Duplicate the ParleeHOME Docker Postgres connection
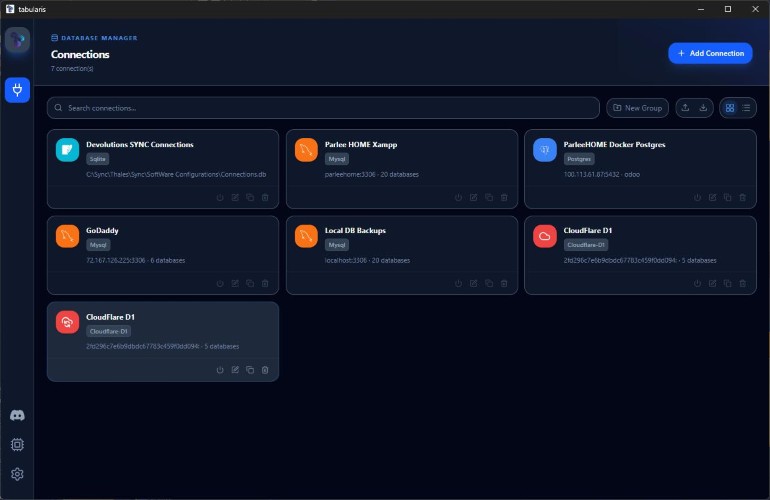The height and width of the screenshot is (500, 770). (x=727, y=197)
